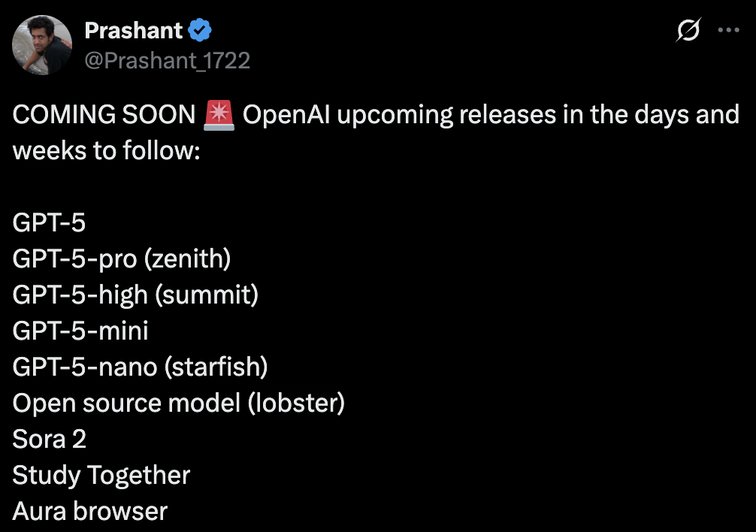Click the Grok slashed-circle icon
Image resolution: width=756 pixels, height=532 pixels.
point(688,30)
